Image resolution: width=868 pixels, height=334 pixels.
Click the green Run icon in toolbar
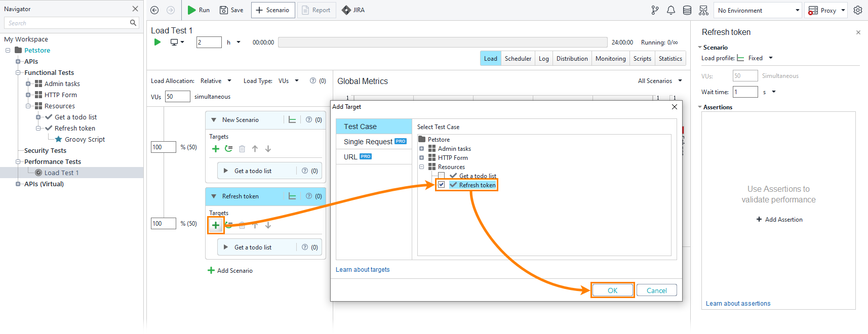(x=191, y=10)
